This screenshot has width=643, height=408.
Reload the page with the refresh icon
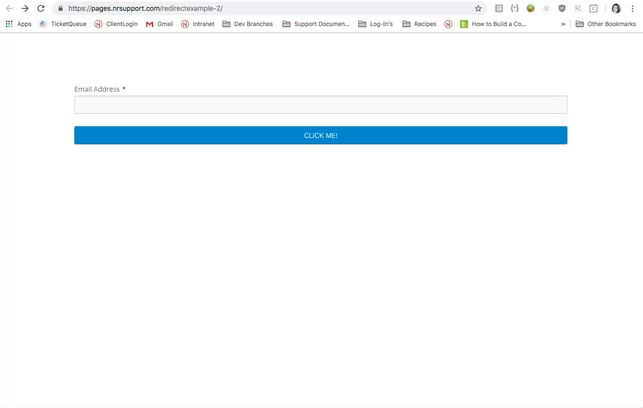[41, 8]
